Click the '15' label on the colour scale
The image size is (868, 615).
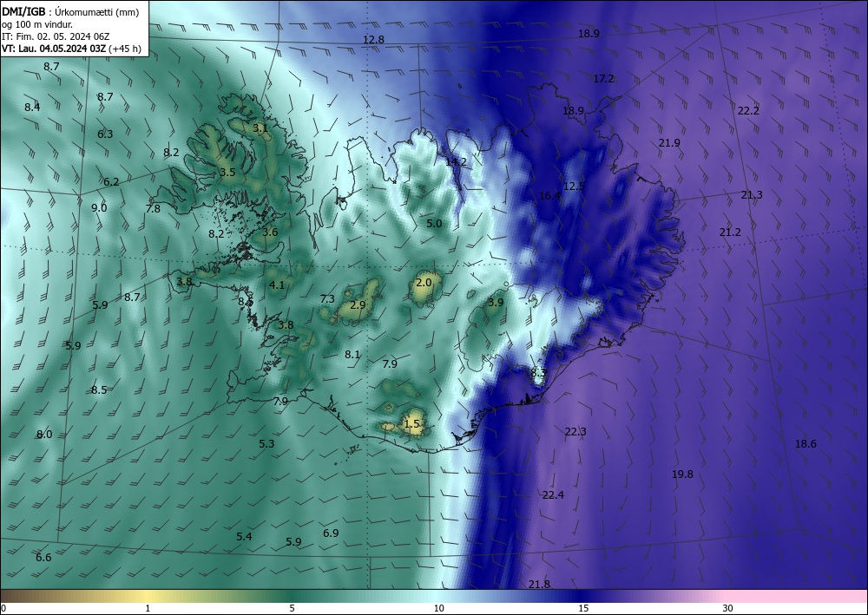(583, 608)
